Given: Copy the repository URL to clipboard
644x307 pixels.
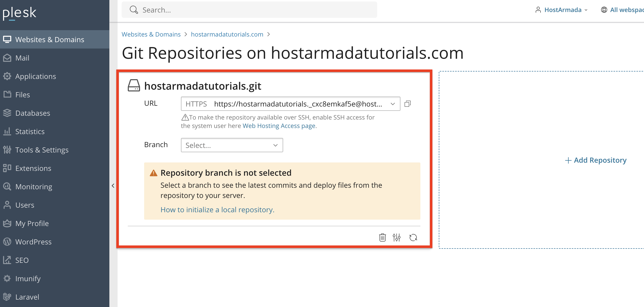Looking at the screenshot, I should [408, 104].
